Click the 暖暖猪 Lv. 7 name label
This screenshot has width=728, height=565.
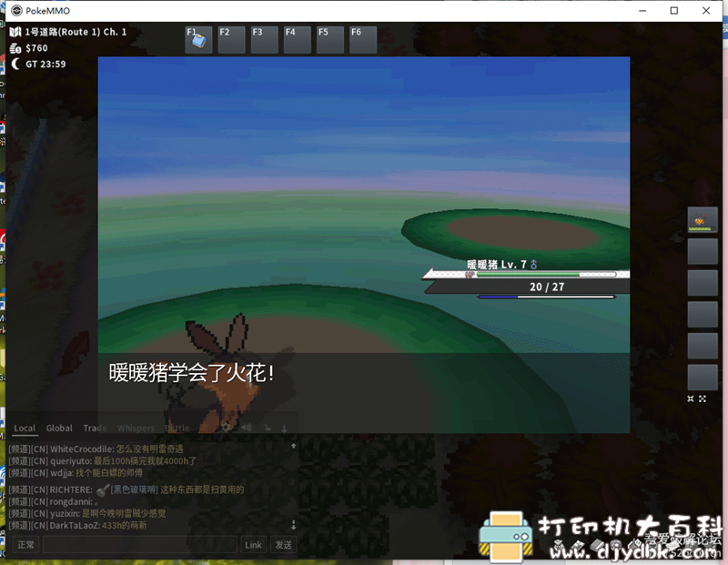pos(496,265)
